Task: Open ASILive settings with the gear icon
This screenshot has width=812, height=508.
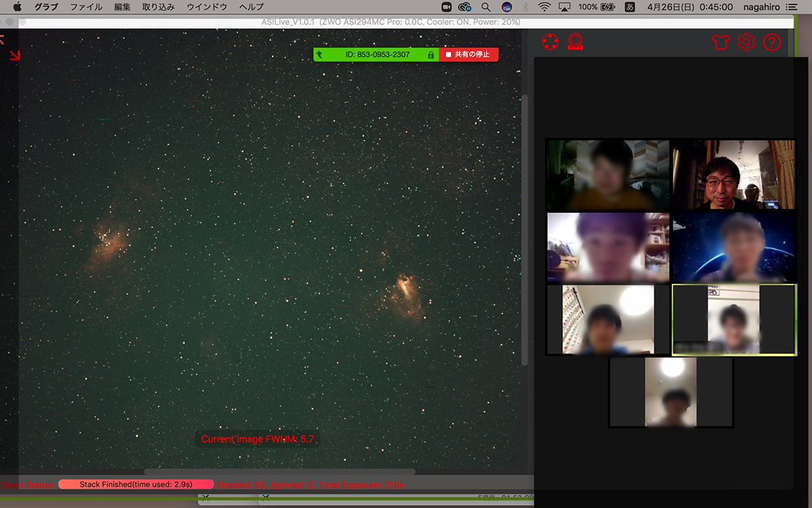Action: point(746,41)
